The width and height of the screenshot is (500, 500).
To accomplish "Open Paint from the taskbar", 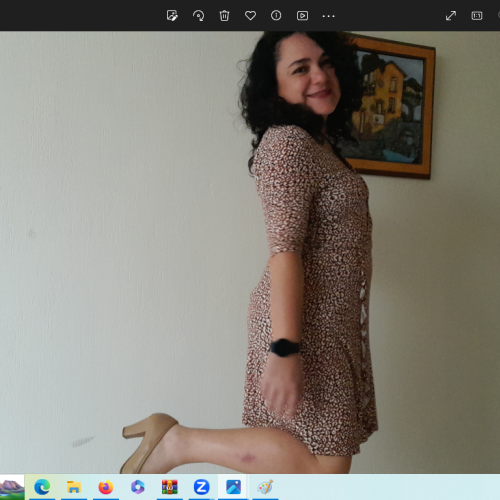I will click(x=265, y=487).
